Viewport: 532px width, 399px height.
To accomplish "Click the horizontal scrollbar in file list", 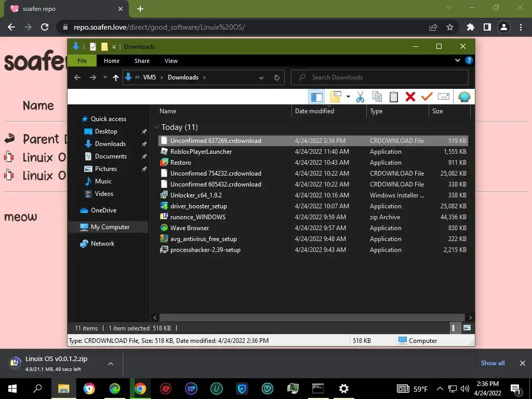I will tap(312, 317).
